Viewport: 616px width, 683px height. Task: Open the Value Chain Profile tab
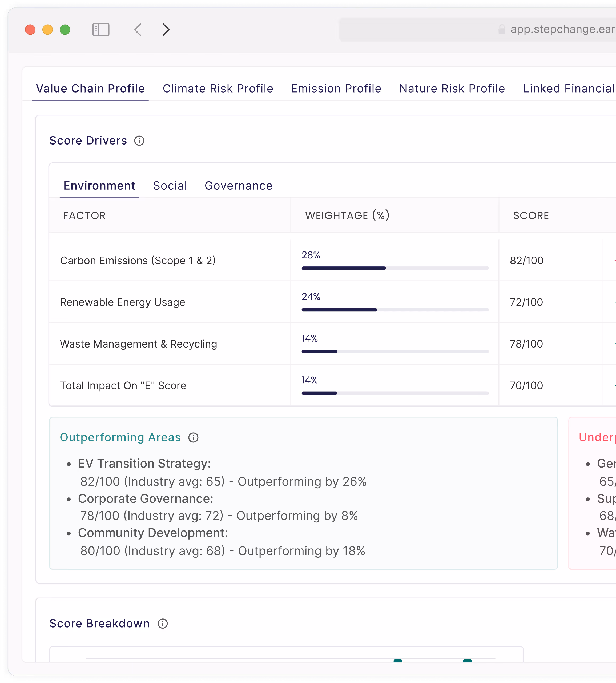[90, 88]
